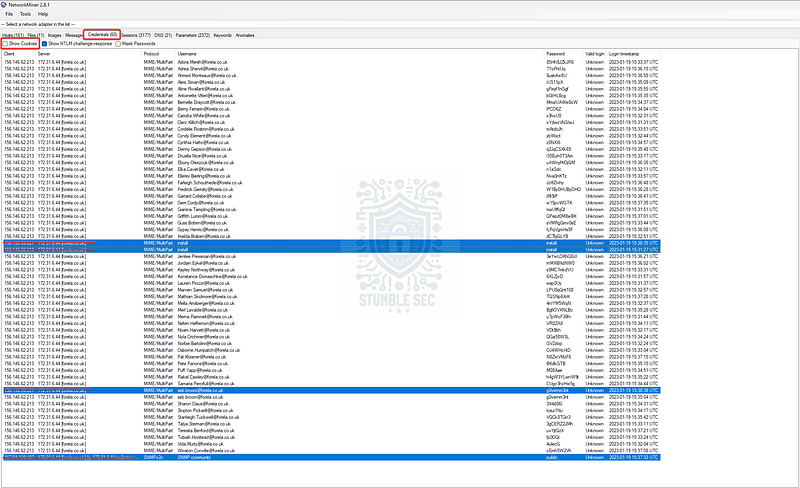Sort by the Protocol column header
The image size is (800, 488).
(x=159, y=54)
